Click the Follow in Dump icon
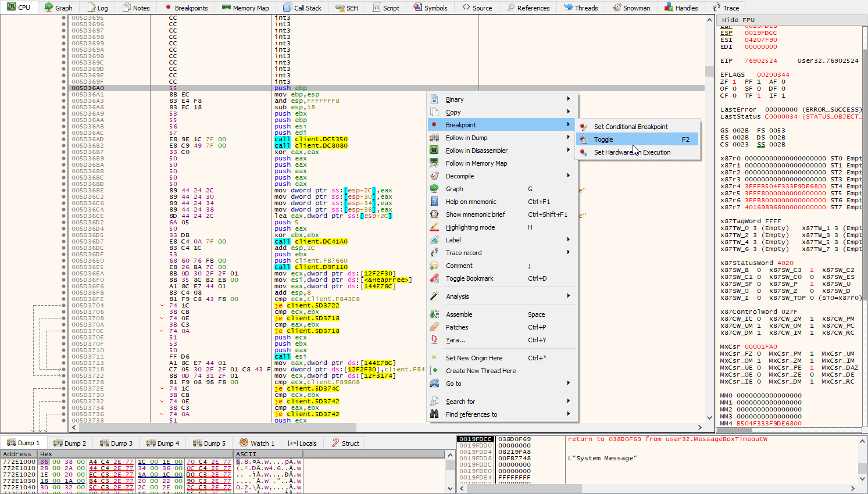Screen dimensions: 868x494 (x=434, y=138)
